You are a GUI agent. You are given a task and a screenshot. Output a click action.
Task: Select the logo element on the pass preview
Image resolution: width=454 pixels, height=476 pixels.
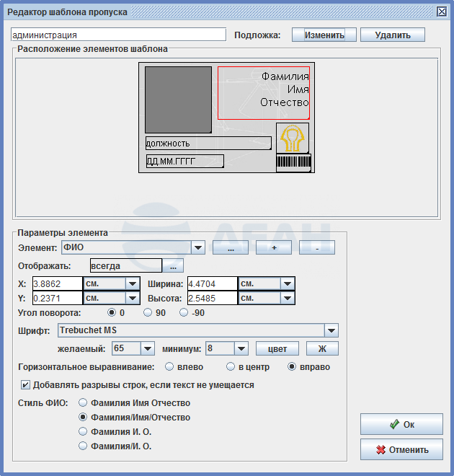click(292, 137)
